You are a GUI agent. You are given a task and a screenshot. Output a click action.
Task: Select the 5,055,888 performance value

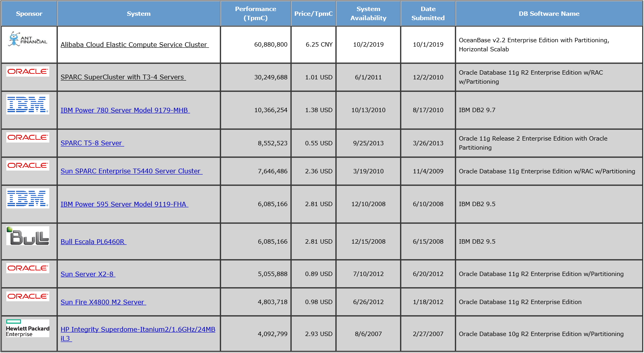coord(273,274)
